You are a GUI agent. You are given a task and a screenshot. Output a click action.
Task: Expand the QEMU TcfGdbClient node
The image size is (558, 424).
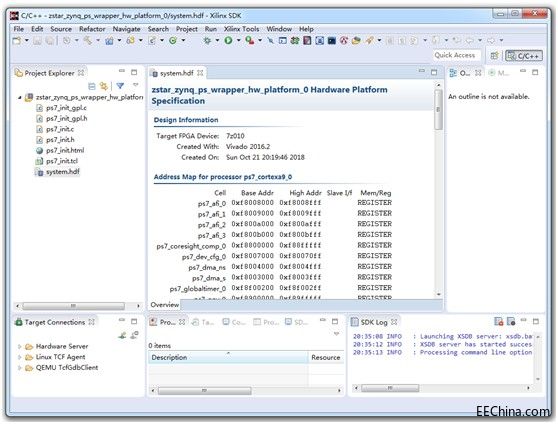tap(20, 367)
